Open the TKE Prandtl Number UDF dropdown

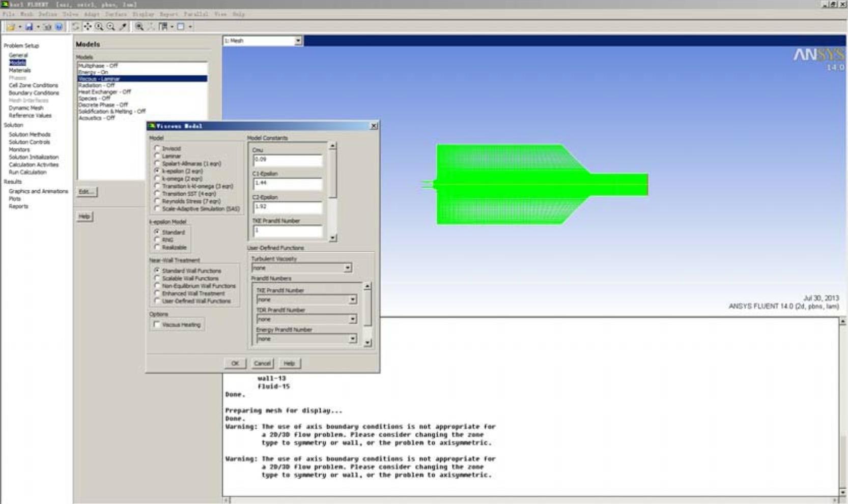coord(352,300)
